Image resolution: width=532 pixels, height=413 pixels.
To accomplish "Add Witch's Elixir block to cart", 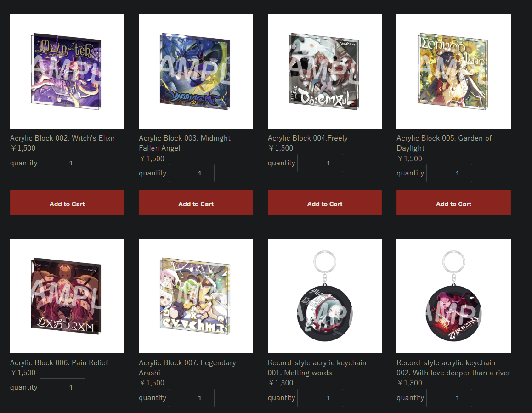I will click(x=67, y=203).
